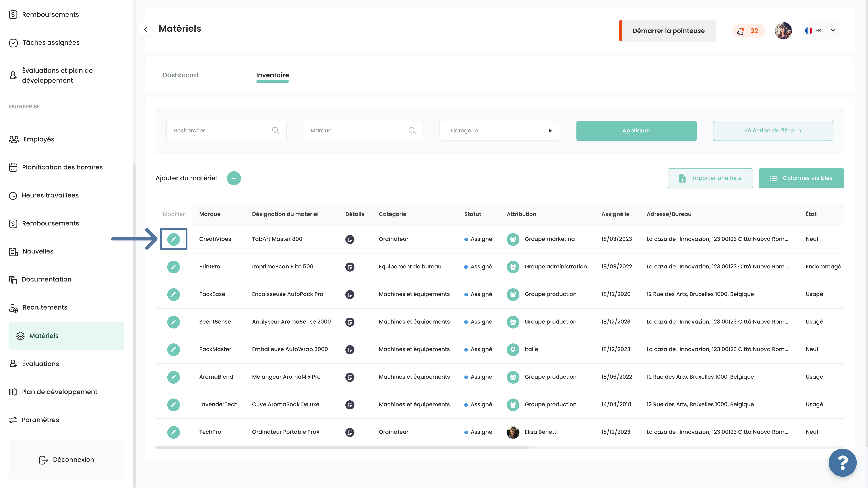Open details note for Ordinateur Portable ProX

coord(350,432)
